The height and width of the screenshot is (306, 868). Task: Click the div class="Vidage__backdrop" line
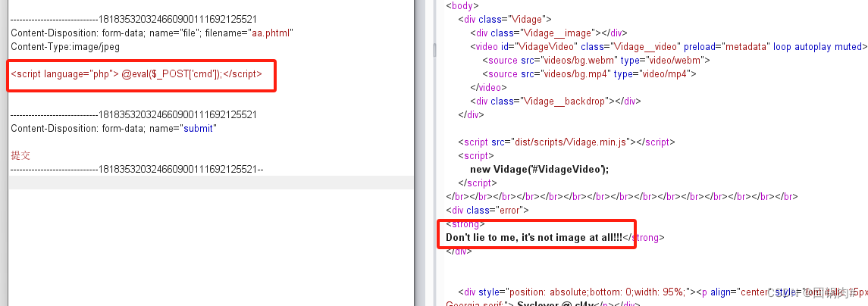coord(555,101)
